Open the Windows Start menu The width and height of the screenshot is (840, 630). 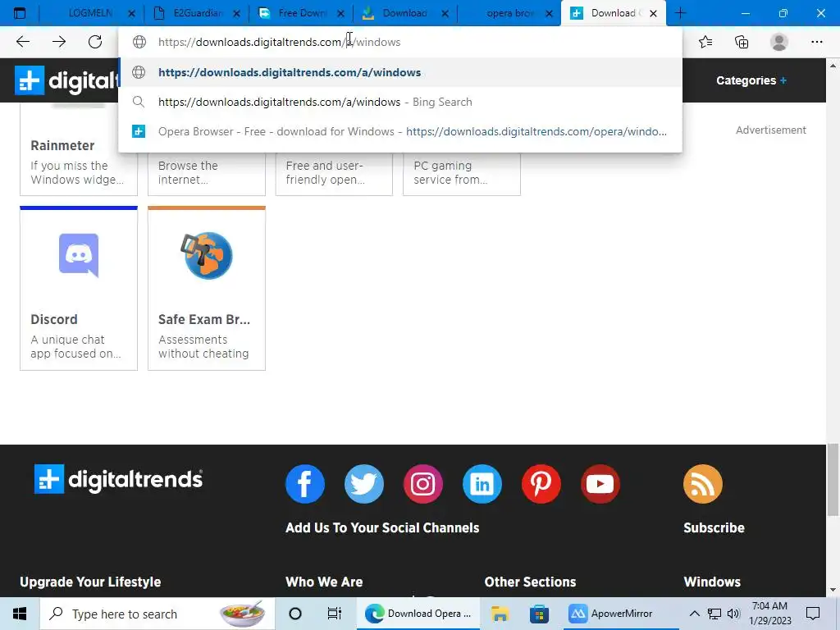click(x=20, y=614)
